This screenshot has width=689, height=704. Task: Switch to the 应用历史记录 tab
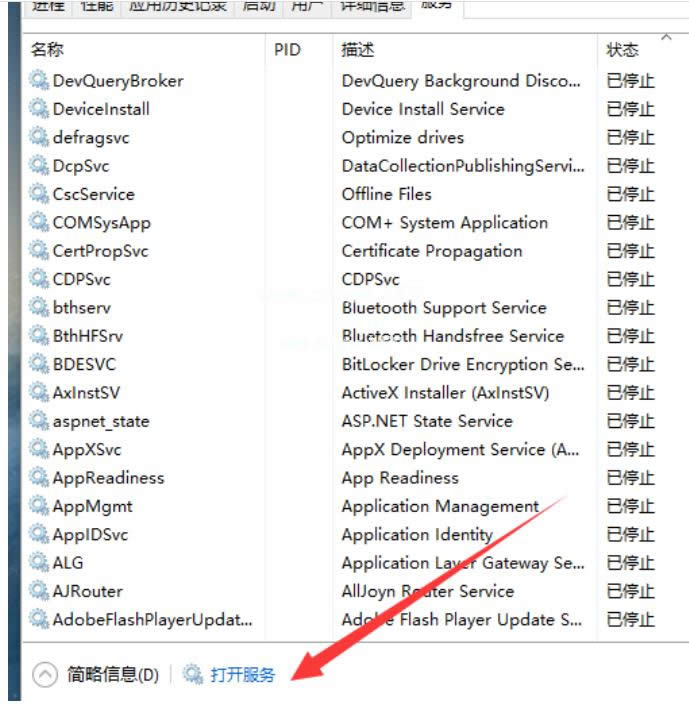pos(178,6)
